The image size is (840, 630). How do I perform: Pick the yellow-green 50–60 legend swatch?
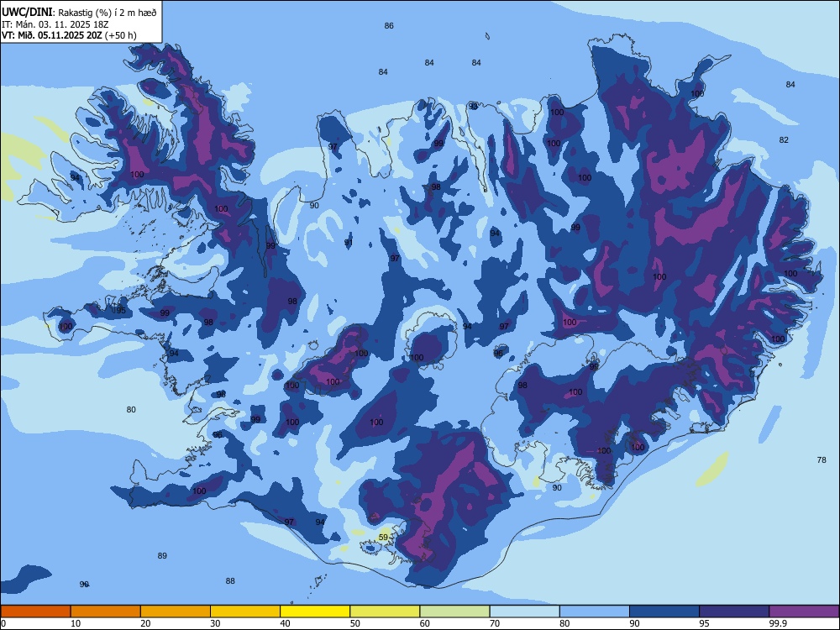385,612
